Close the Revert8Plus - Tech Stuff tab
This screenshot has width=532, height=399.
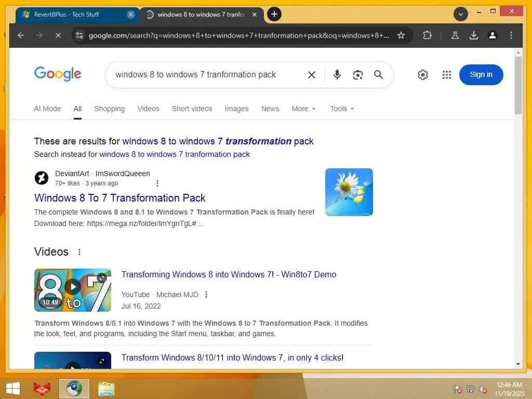[130, 14]
